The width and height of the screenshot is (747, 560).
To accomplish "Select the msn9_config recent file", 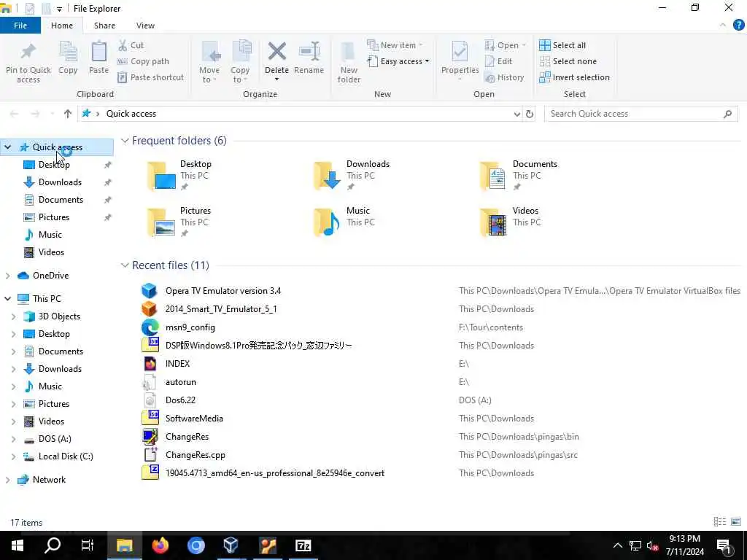I will coord(190,327).
